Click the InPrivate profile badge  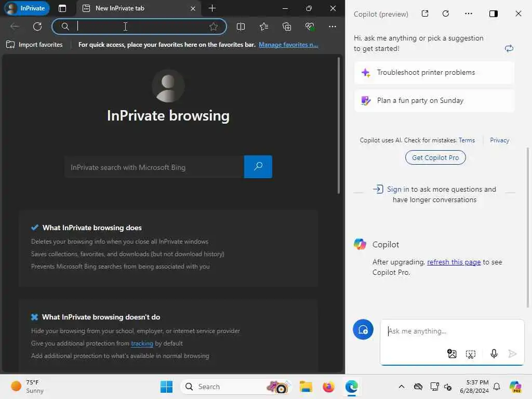click(27, 8)
